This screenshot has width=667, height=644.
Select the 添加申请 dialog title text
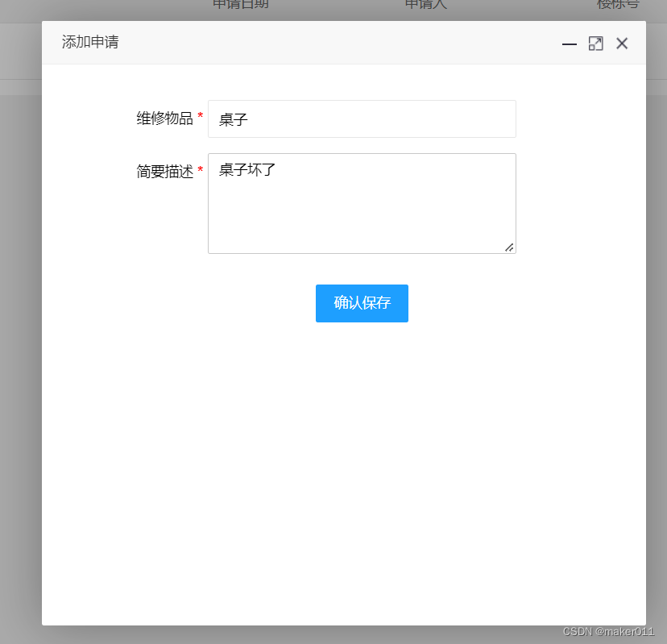pos(90,42)
